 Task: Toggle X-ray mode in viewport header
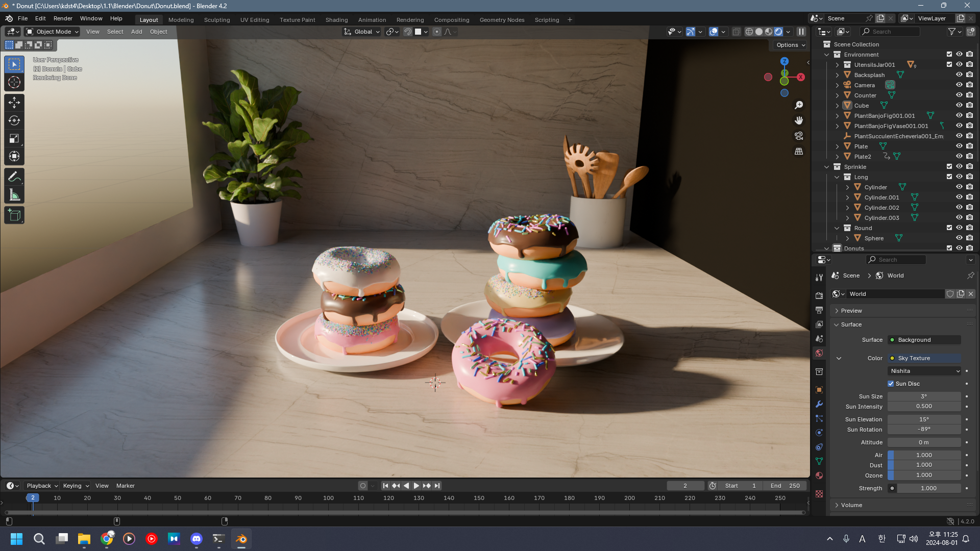(x=736, y=32)
